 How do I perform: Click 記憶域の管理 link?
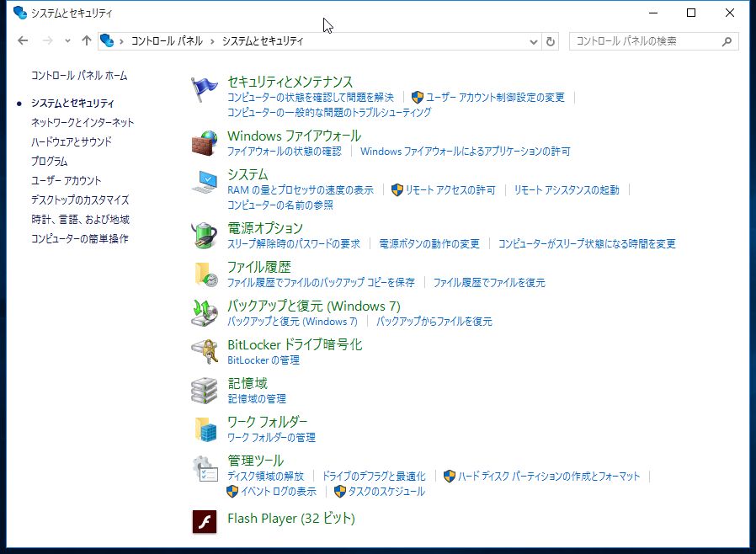point(257,399)
